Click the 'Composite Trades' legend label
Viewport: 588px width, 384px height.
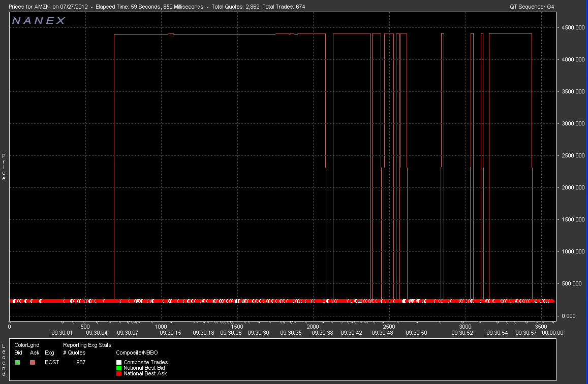pos(145,362)
